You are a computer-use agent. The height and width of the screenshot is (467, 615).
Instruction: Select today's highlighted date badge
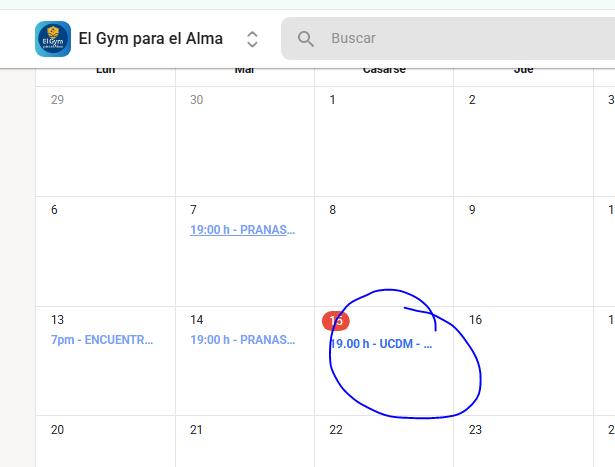[x=335, y=320]
